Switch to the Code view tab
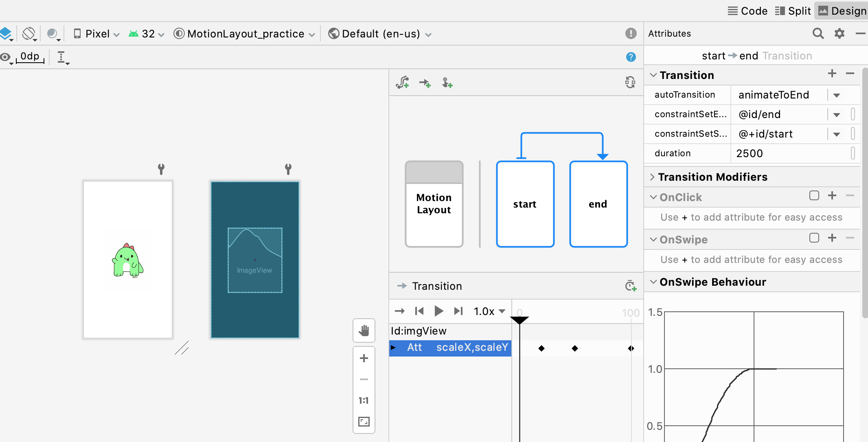868x442 pixels. point(747,11)
